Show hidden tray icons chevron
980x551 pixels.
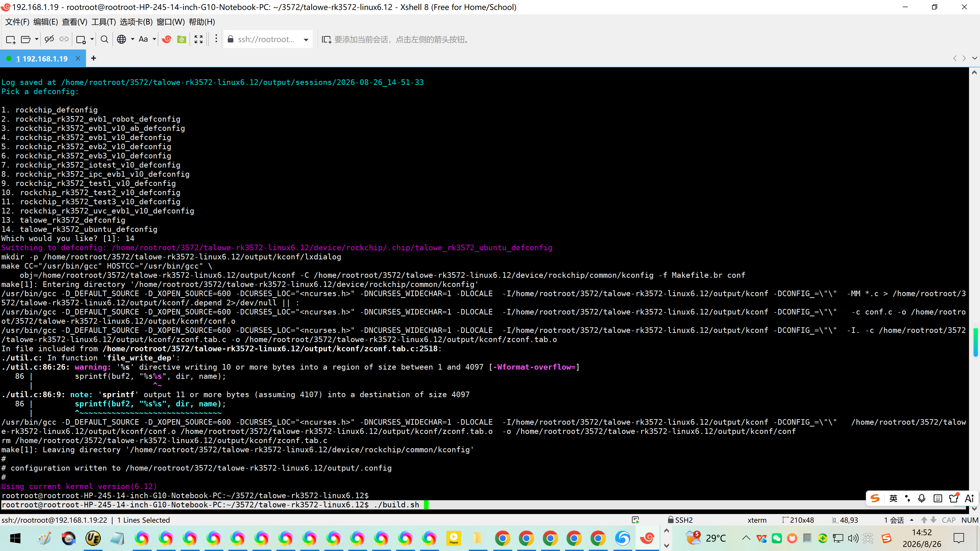[746, 538]
